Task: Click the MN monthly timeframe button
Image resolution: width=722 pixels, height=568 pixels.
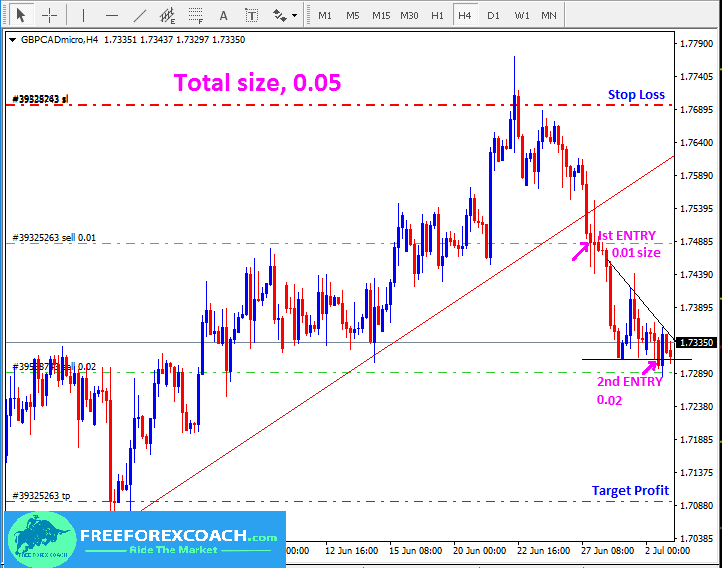Action: [x=549, y=15]
